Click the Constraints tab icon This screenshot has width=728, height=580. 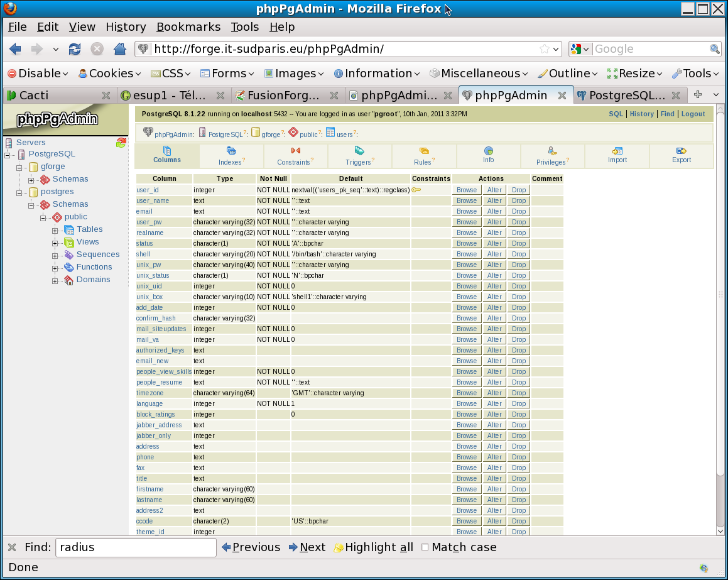tap(295, 151)
